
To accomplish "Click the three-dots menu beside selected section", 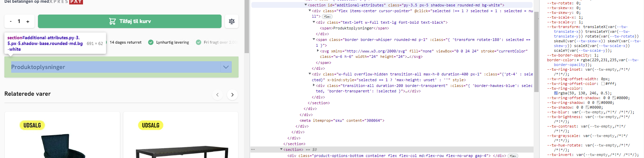I will tap(253, 149).
